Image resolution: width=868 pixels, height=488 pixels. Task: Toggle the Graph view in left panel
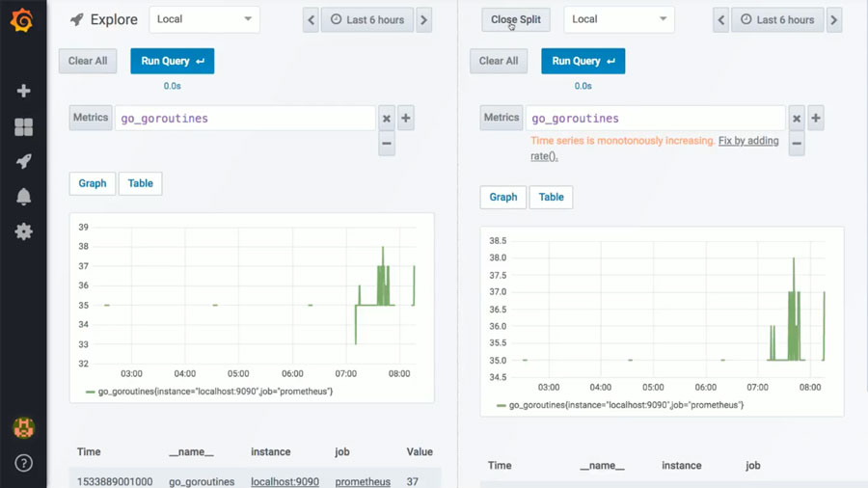(x=93, y=183)
